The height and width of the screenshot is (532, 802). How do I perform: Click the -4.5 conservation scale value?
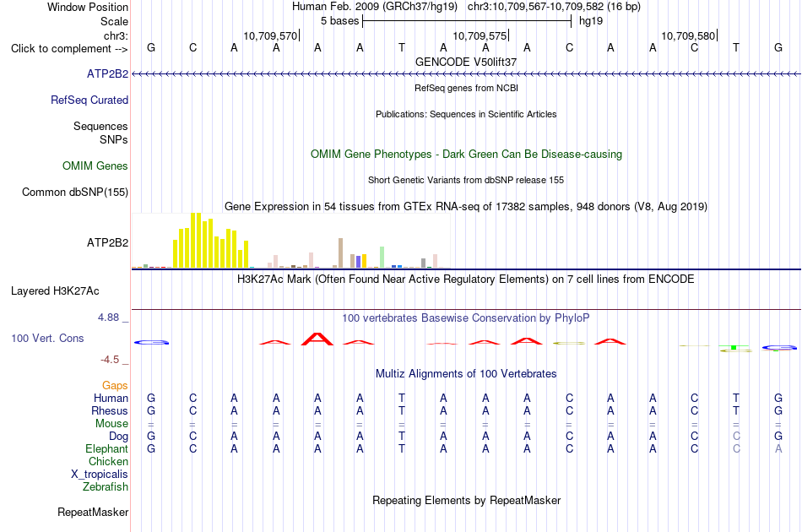[110, 360]
